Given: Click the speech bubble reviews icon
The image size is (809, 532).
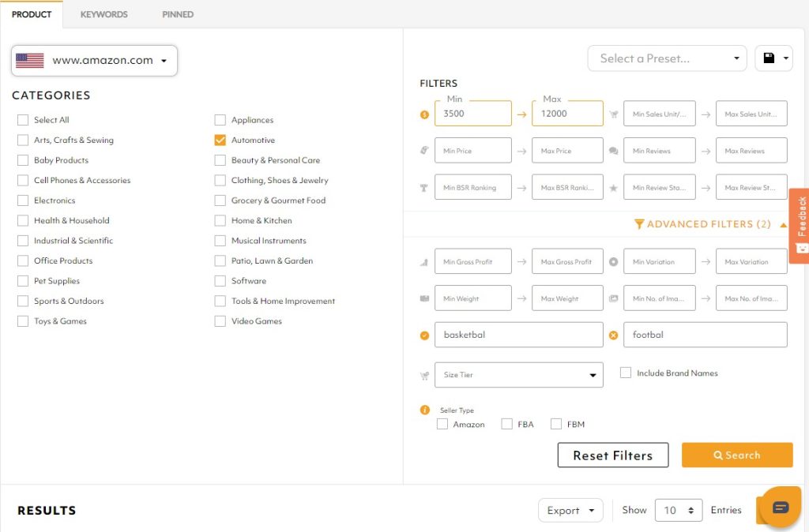Looking at the screenshot, I should tap(614, 151).
